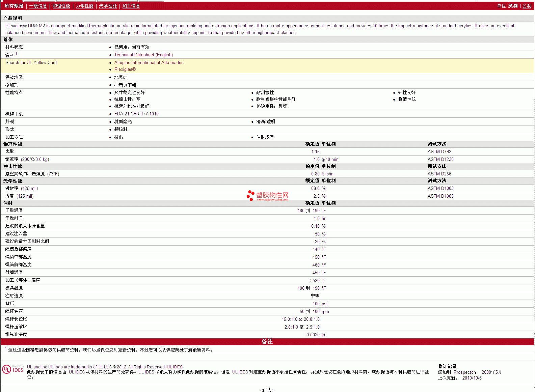Click ASTM D1238 test method cell
This screenshot has height=392, width=535.
440,160
